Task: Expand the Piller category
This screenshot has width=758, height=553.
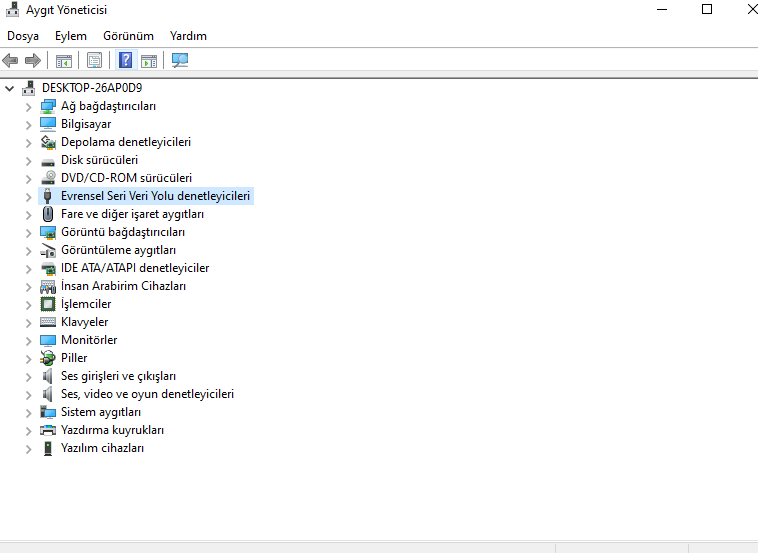Action: pos(29,359)
